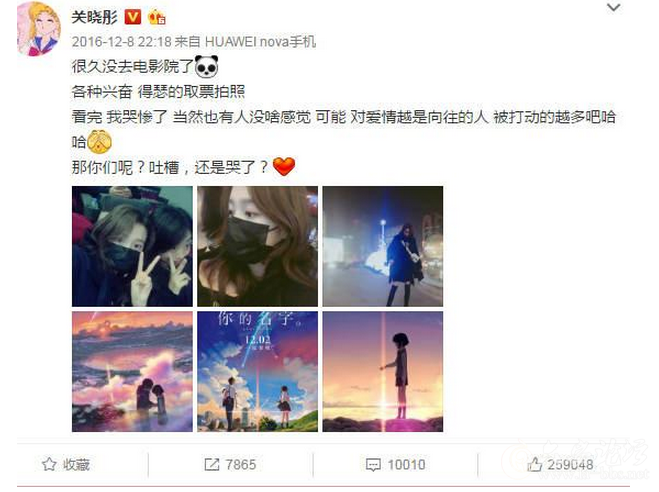Image resolution: width=659 pixels, height=492 pixels.
Task: Click the panda emoji in post
Action: pyautogui.click(x=207, y=66)
